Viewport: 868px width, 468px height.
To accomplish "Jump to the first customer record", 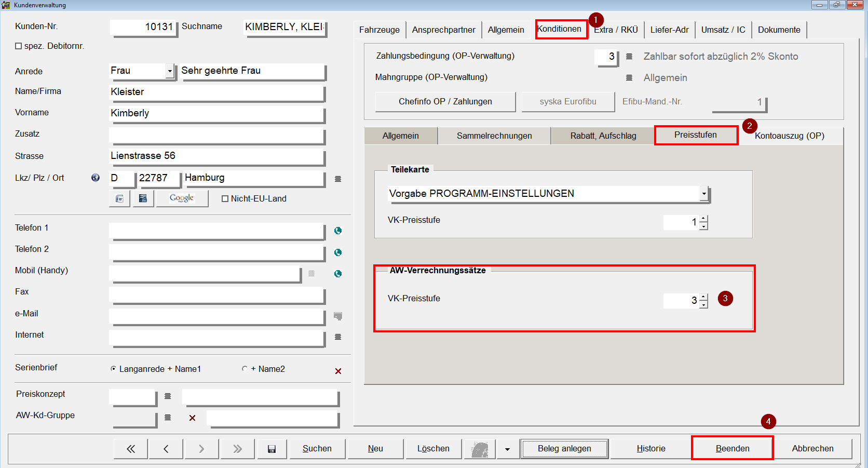I will 131,449.
